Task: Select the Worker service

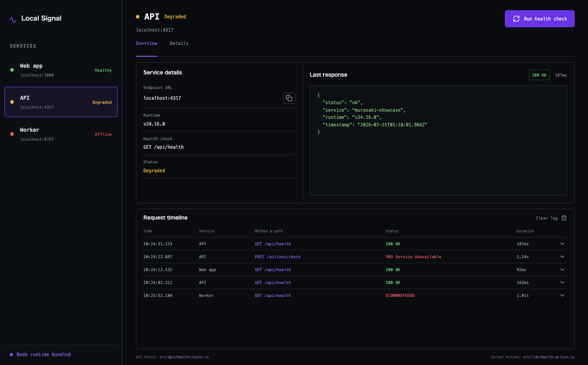Action: 61,134
